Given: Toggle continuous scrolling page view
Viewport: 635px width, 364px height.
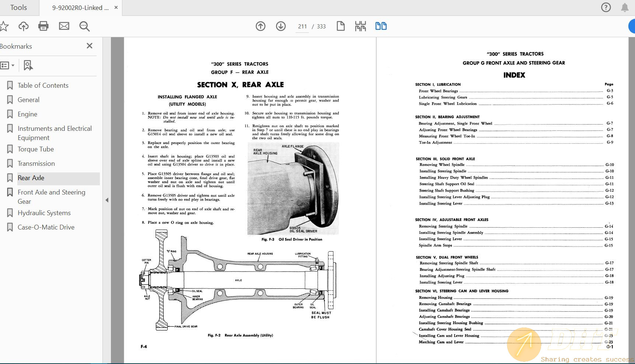Looking at the screenshot, I should pos(360,26).
